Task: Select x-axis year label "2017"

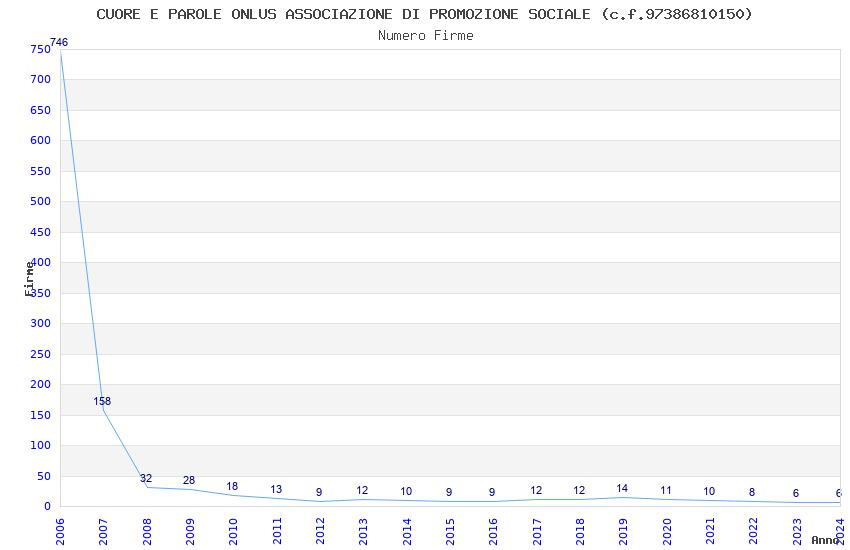Action: (537, 531)
